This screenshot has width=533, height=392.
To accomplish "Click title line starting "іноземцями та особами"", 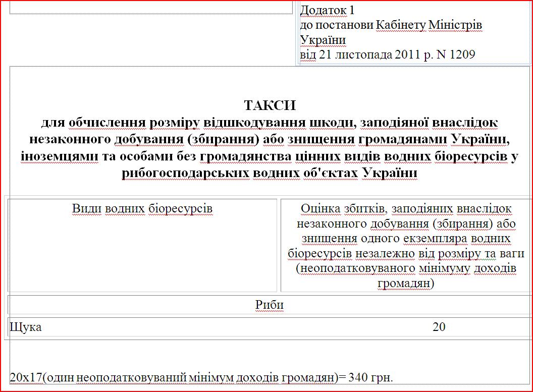I will pyautogui.click(x=270, y=156).
